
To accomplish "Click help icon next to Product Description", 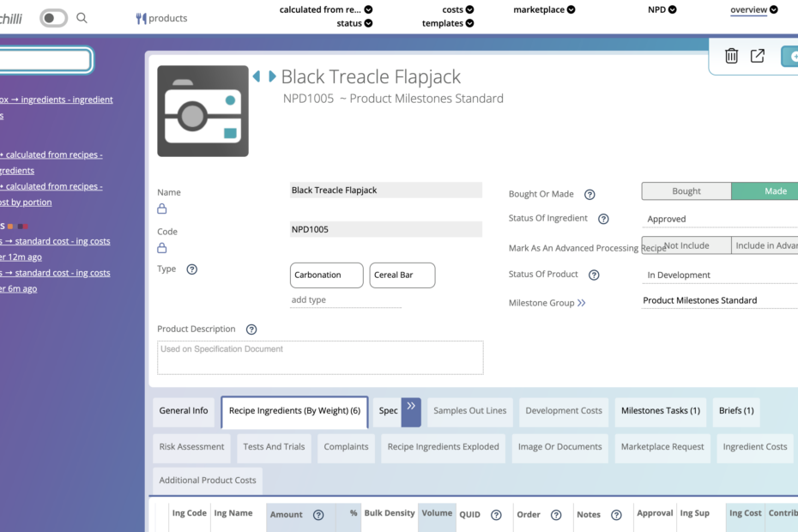I will [x=251, y=329].
